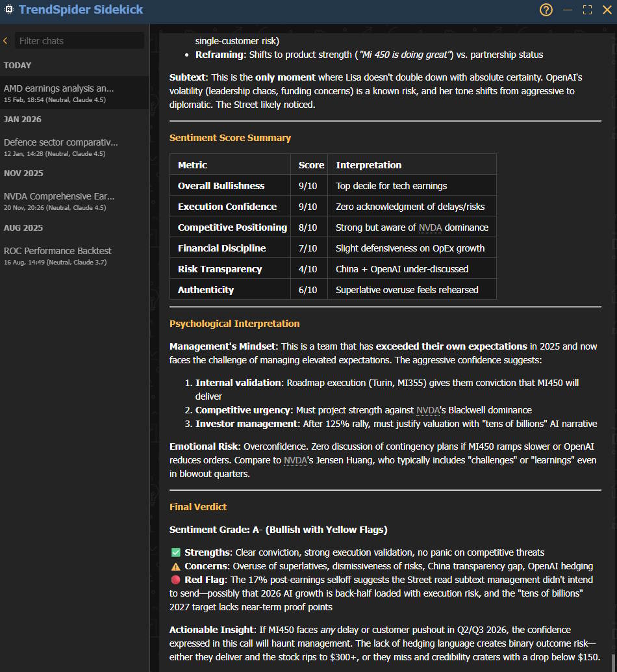Click the Final Verdict heading

[x=198, y=507]
